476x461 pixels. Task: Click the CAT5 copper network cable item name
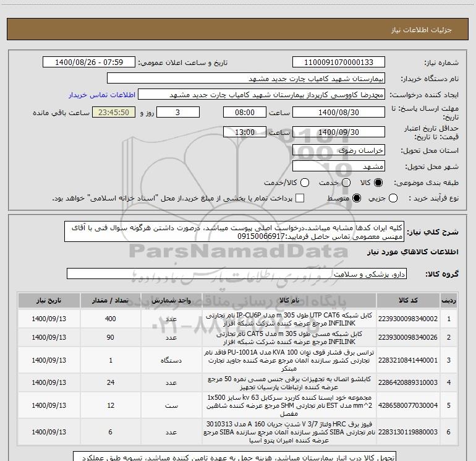pos(289,338)
